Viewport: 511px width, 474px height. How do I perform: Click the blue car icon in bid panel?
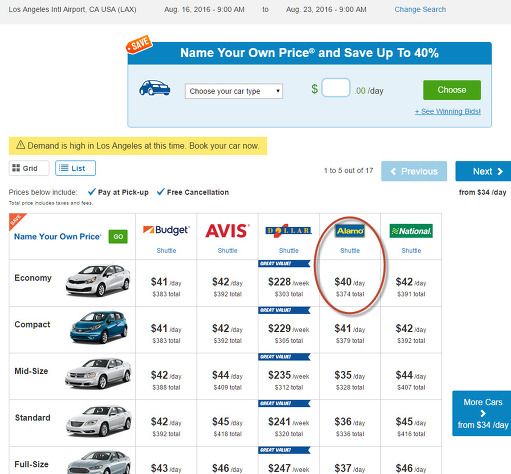(x=155, y=88)
